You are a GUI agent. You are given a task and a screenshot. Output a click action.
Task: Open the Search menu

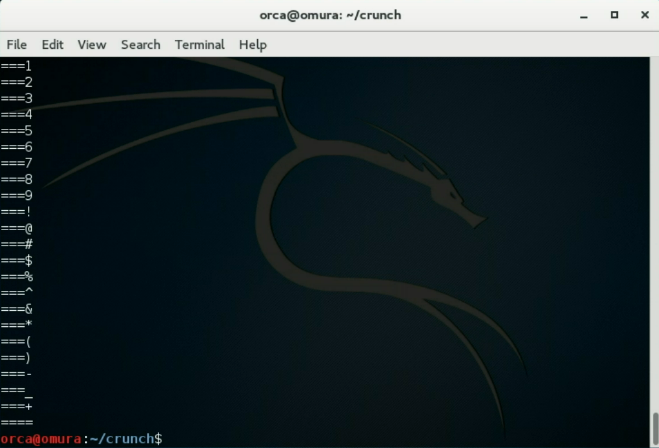(141, 45)
